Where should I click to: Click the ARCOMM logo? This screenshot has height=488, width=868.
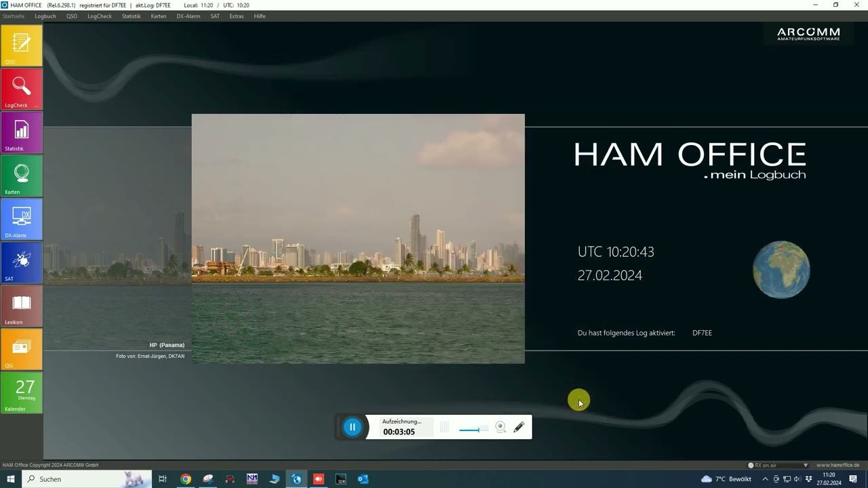(x=808, y=34)
